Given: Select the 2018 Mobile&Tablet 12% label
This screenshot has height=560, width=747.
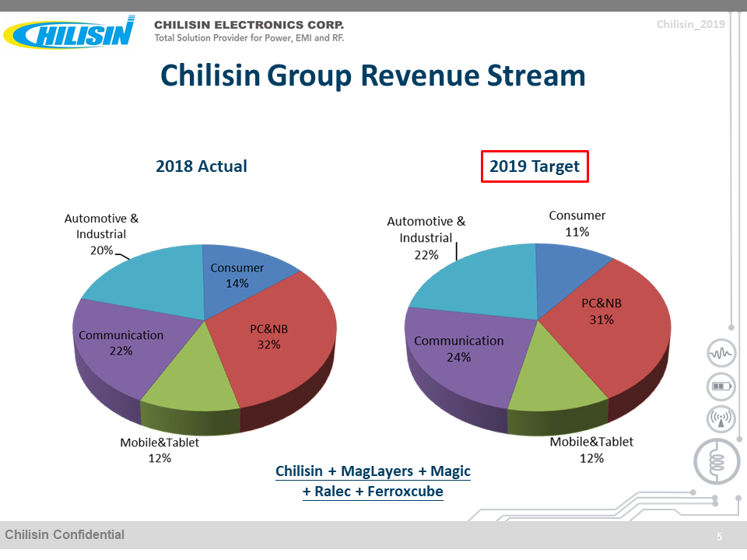Looking at the screenshot, I should click(x=160, y=450).
